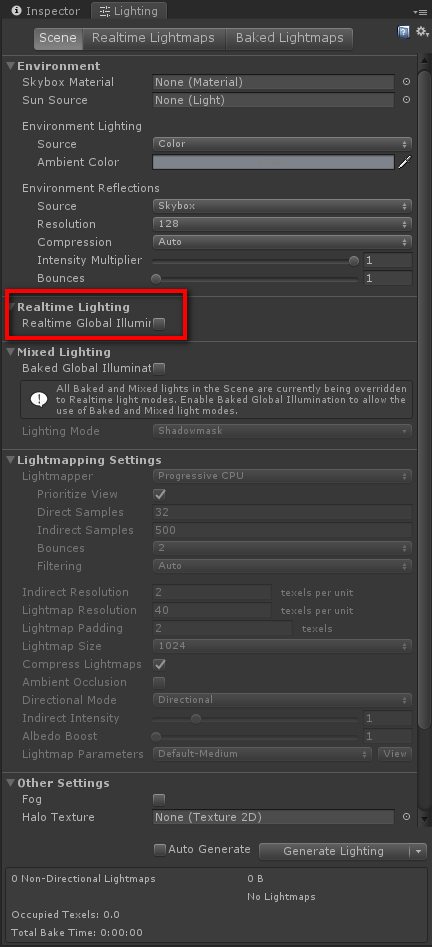Use the Ambient Color eyedropper

[x=404, y=162]
